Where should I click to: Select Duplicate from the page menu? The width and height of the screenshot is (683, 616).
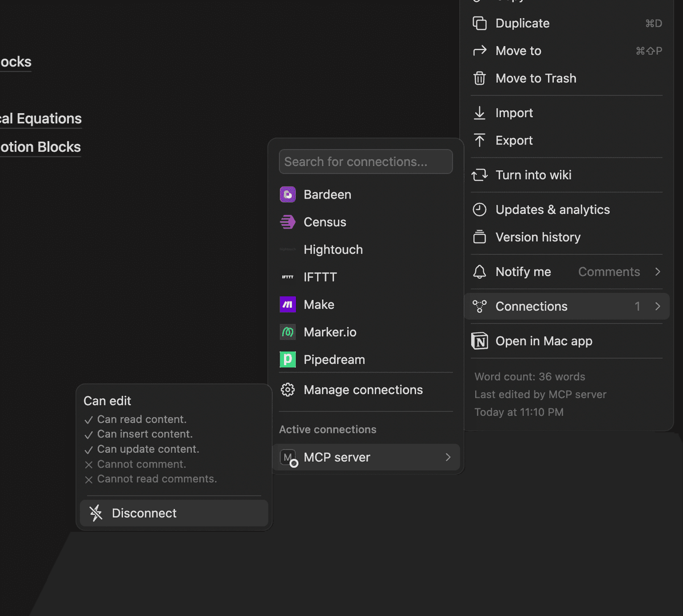coord(567,23)
